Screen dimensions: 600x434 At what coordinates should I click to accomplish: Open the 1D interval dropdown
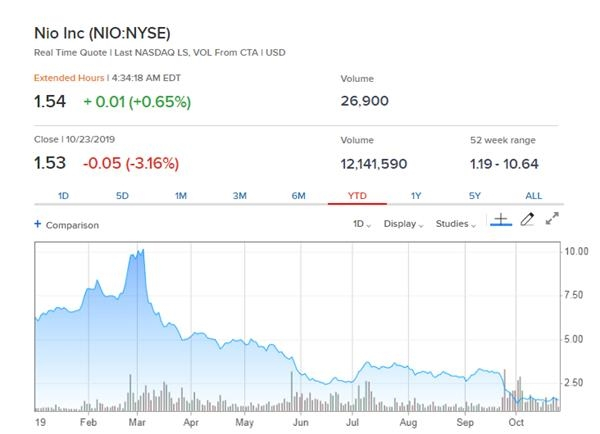pyautogui.click(x=362, y=224)
